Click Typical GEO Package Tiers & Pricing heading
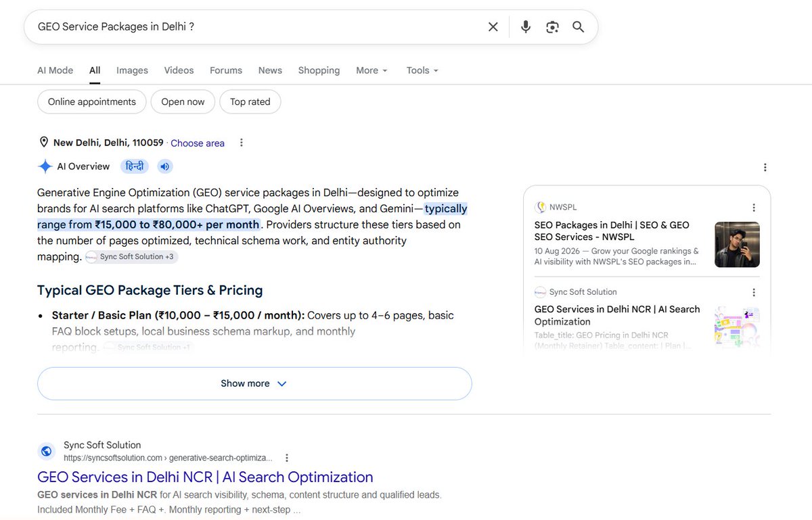Screen dimensions: 812x520 click(x=150, y=290)
